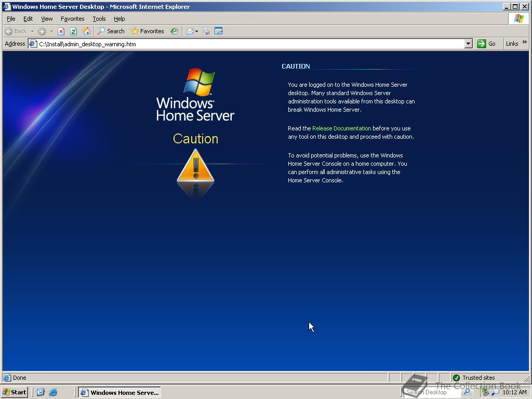The image size is (532, 399).
Task: Click inside the Address bar field
Action: (251, 44)
